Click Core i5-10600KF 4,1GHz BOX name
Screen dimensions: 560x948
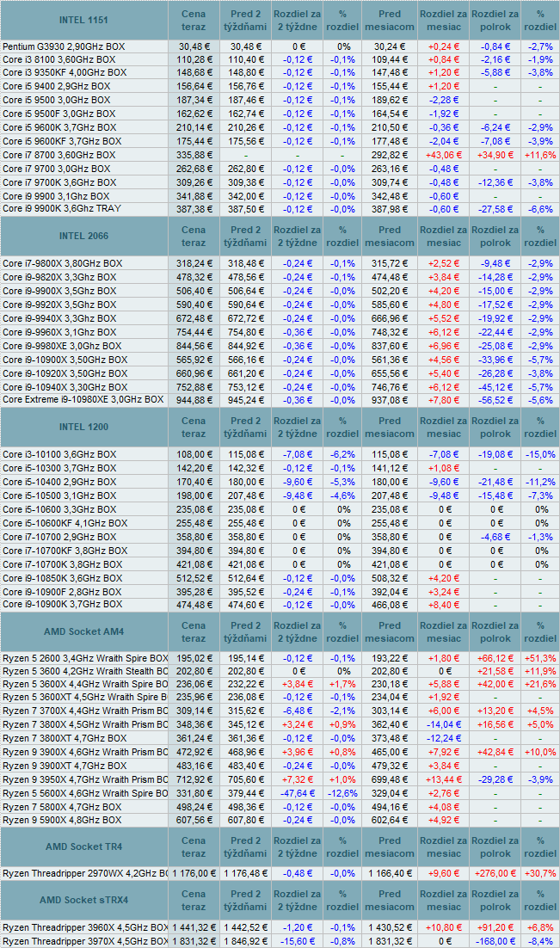point(65,524)
